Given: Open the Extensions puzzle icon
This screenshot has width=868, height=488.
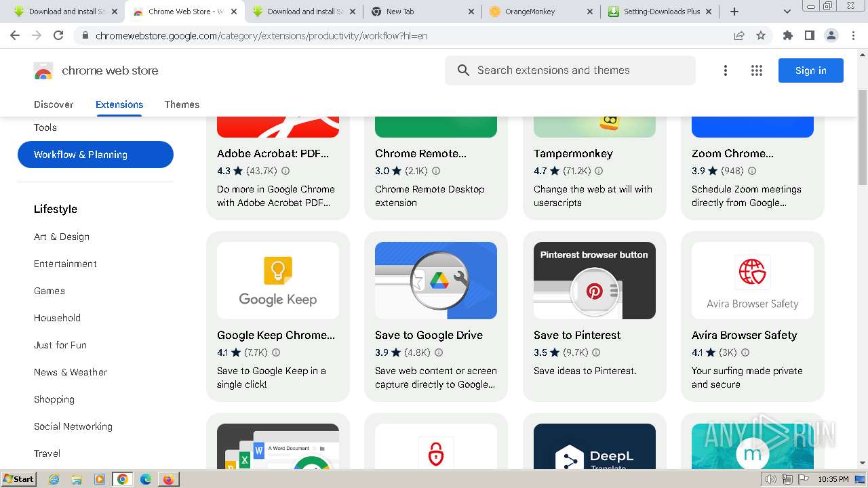Looking at the screenshot, I should tap(787, 35).
